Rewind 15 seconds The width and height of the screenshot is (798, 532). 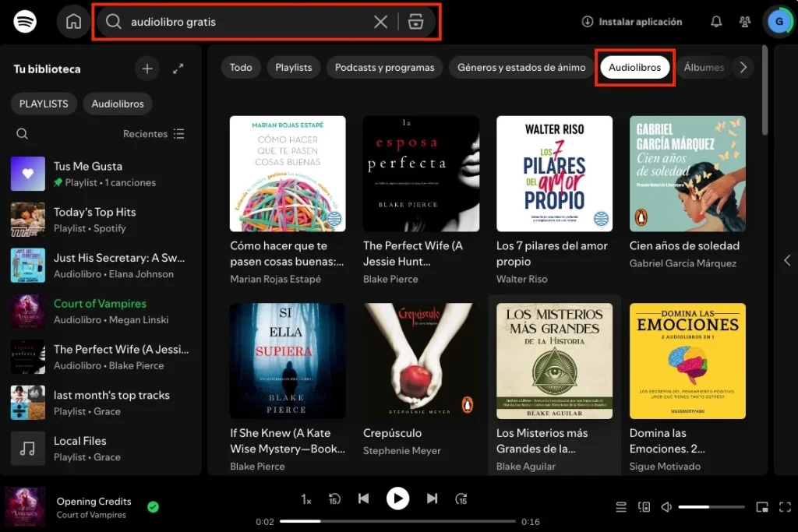pyautogui.click(x=334, y=499)
